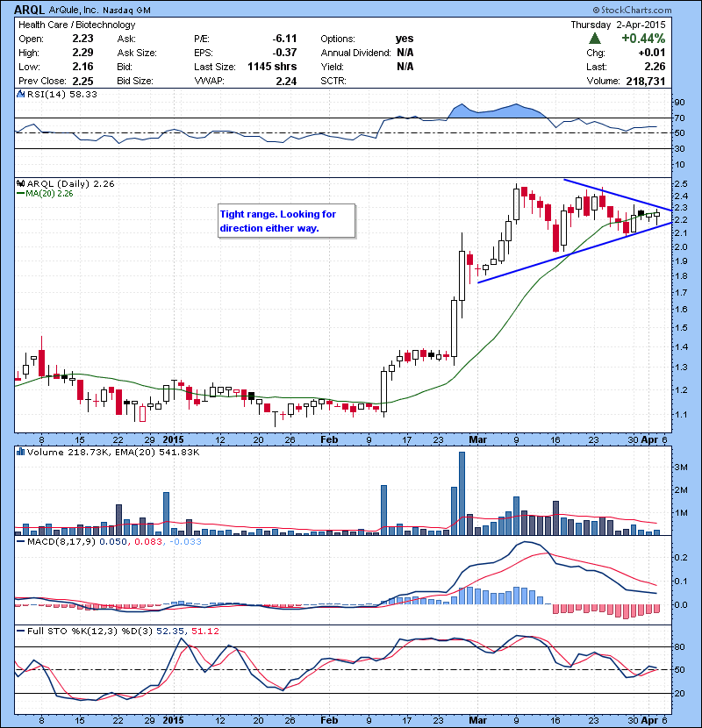Screen dimensions: 702x728
Task: Click the green up-triangle change indicator
Action: coord(595,39)
